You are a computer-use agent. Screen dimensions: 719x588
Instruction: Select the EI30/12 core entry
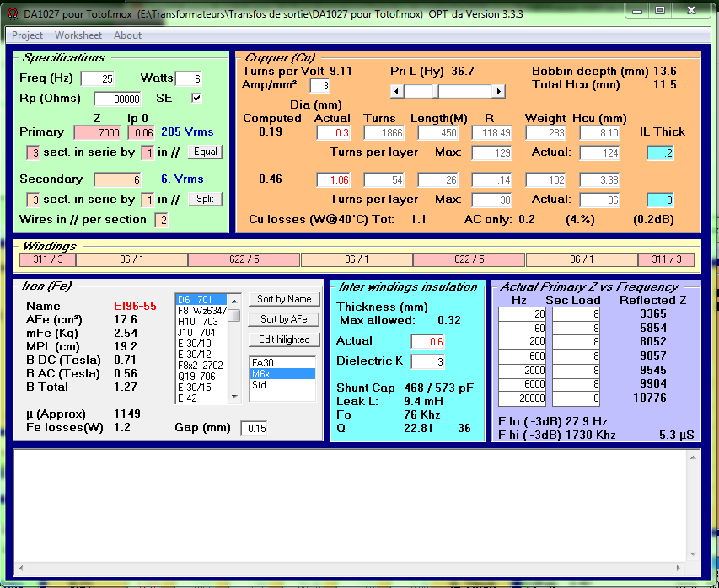(x=201, y=355)
